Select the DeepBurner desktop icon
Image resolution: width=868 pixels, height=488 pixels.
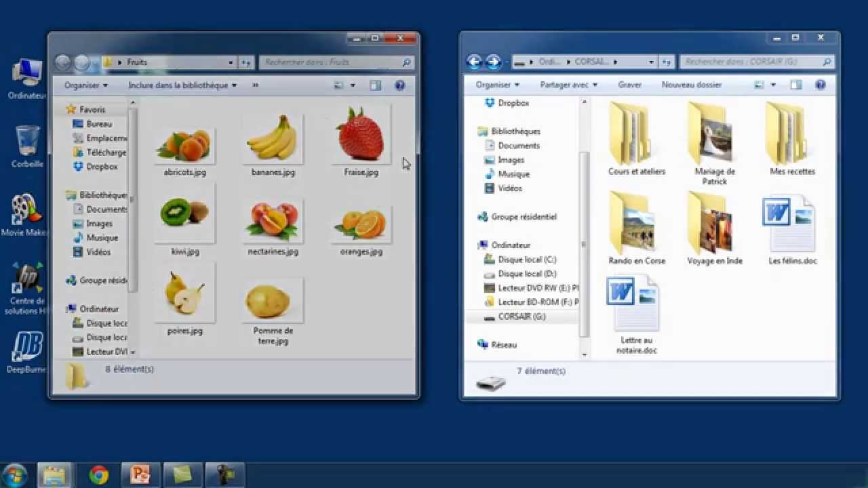coord(26,352)
